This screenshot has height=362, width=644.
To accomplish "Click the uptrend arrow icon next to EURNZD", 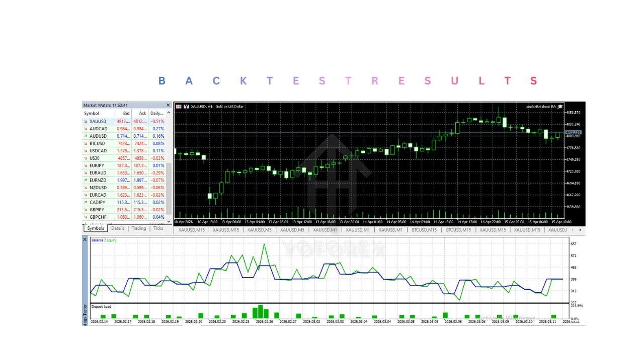I will 85,180.
